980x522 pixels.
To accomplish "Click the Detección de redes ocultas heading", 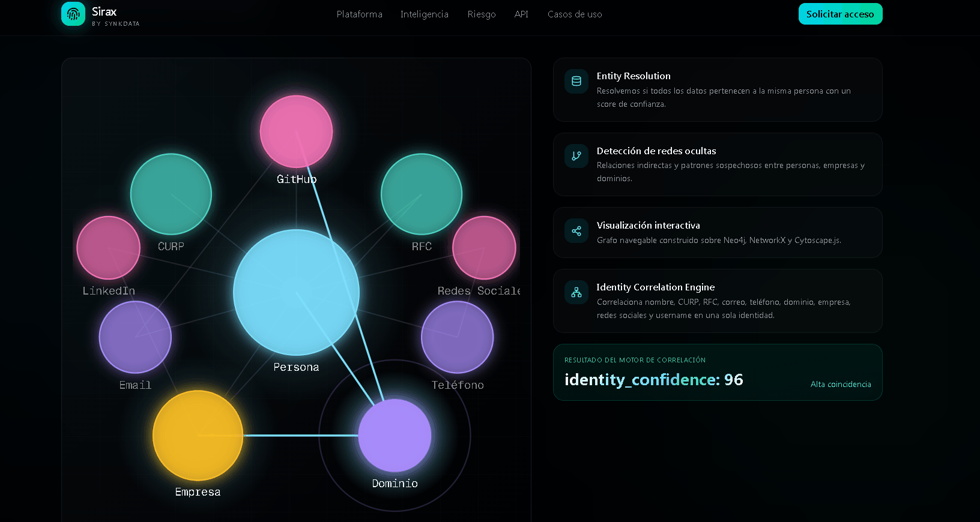I will pos(656,151).
